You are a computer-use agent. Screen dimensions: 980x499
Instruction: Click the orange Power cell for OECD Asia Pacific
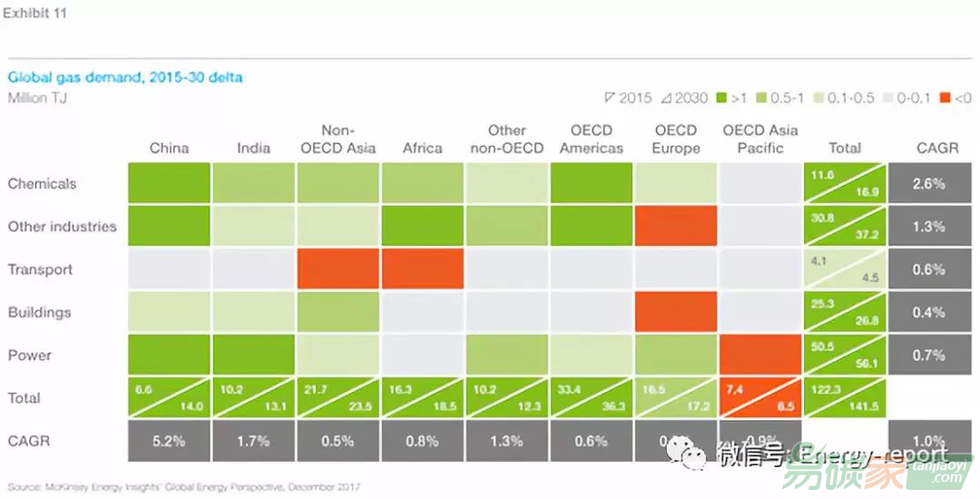tap(760, 355)
